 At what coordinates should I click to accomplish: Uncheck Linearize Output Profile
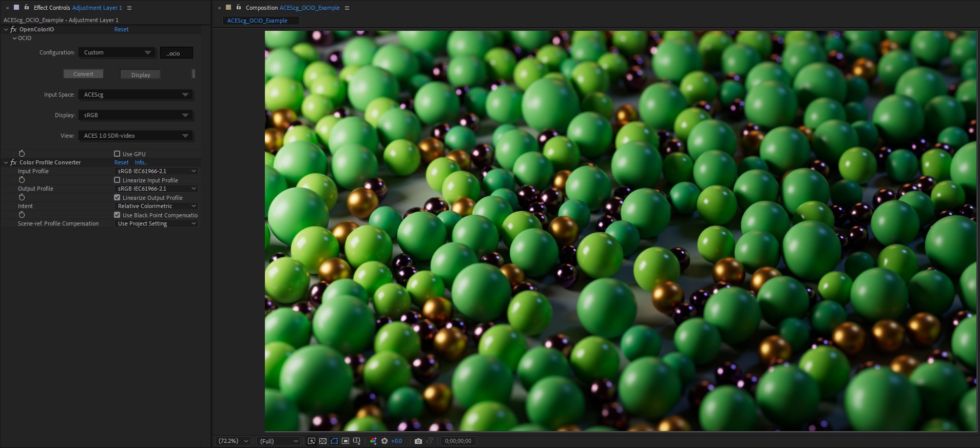click(117, 198)
